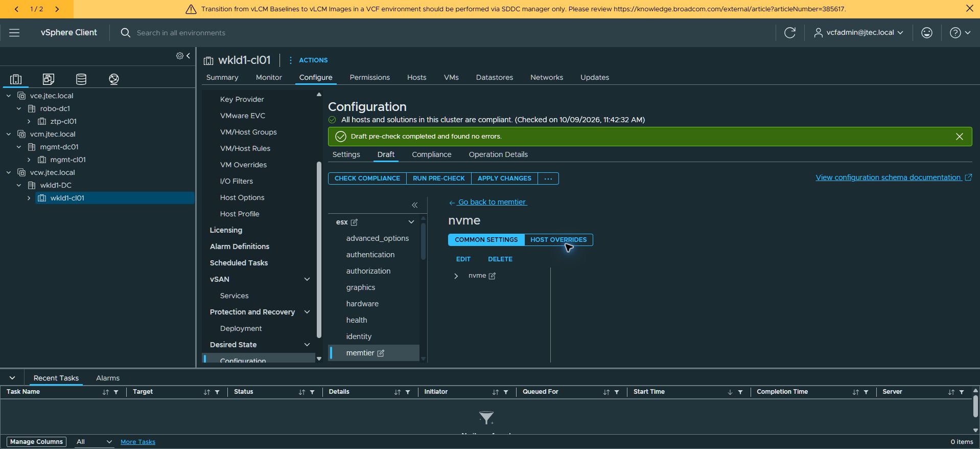Select Common Settings toggle

486,240
